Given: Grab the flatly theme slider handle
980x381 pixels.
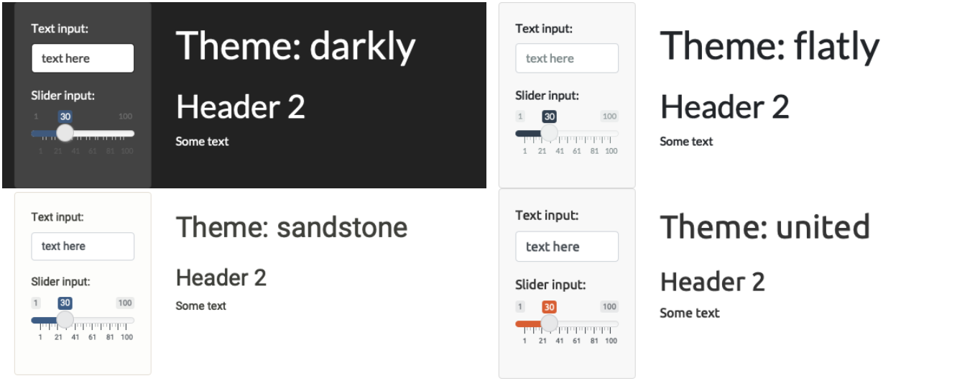Looking at the screenshot, I should [550, 133].
